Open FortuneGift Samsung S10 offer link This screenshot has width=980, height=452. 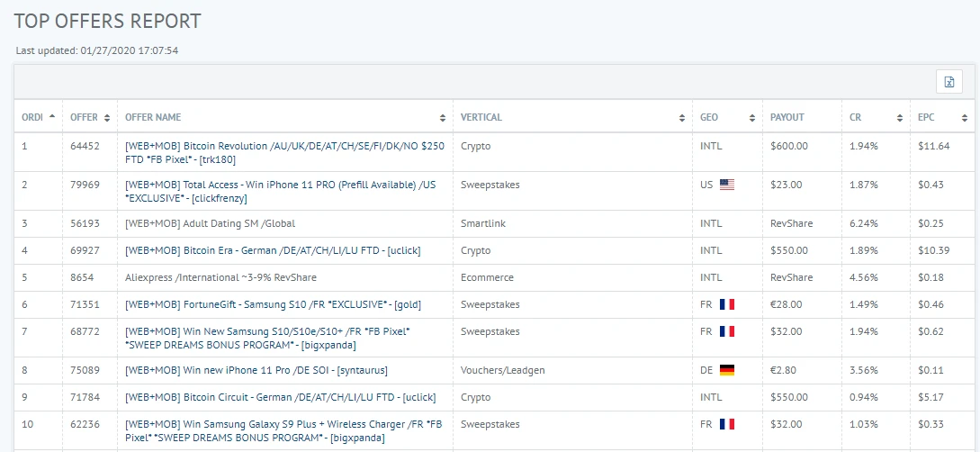pyautogui.click(x=274, y=304)
